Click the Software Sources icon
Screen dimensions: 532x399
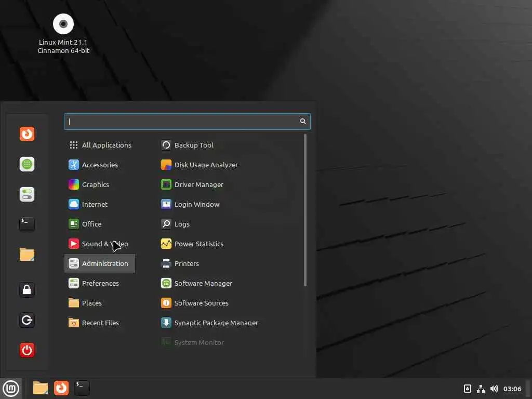[x=166, y=303]
